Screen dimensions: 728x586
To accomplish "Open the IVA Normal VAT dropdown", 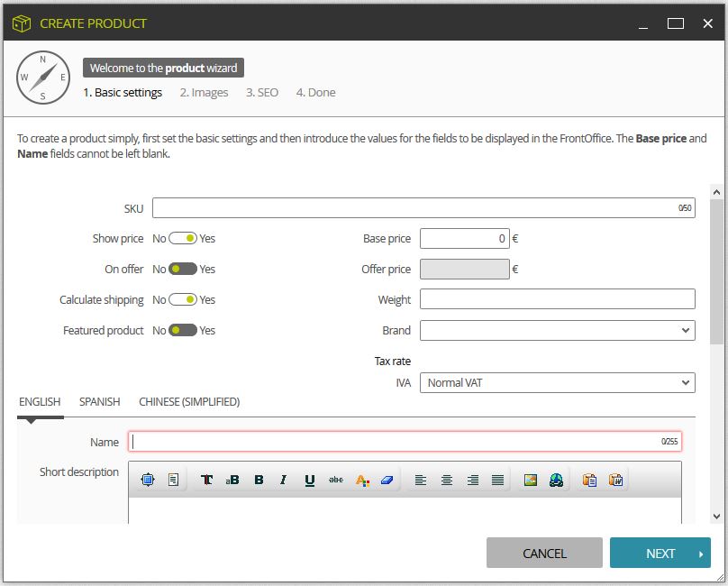I will pyautogui.click(x=557, y=383).
